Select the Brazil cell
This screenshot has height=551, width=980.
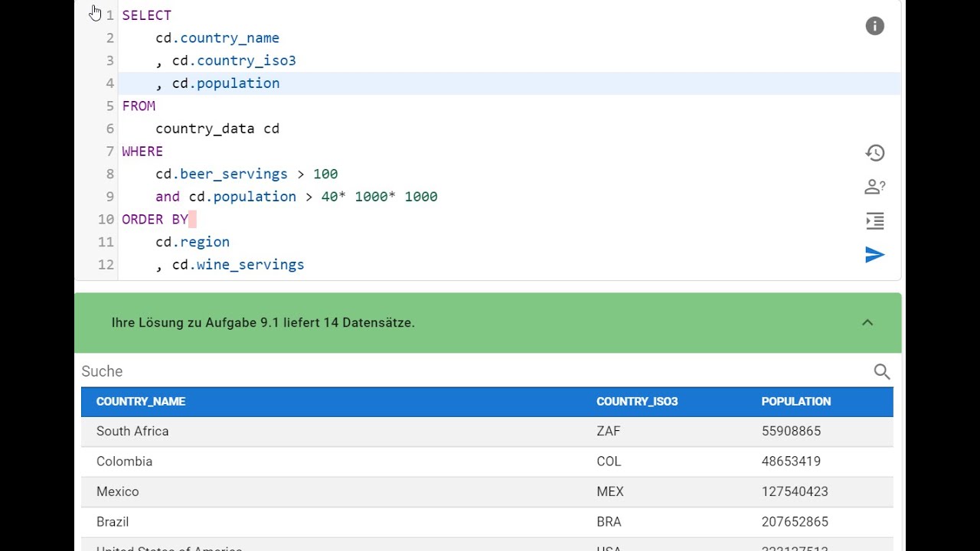point(113,522)
